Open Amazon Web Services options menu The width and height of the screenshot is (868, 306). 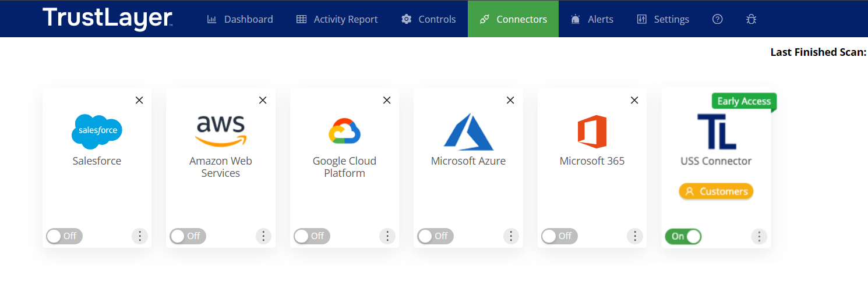click(263, 236)
